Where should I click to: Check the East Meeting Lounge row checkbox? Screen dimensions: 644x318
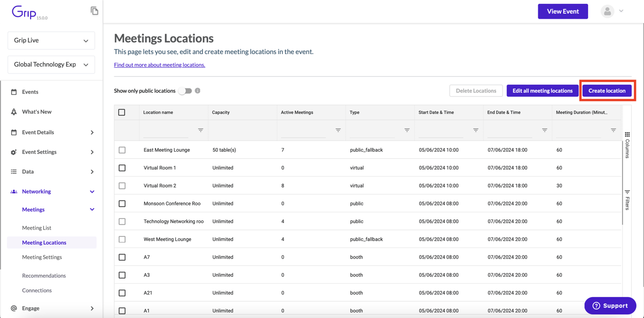click(122, 150)
